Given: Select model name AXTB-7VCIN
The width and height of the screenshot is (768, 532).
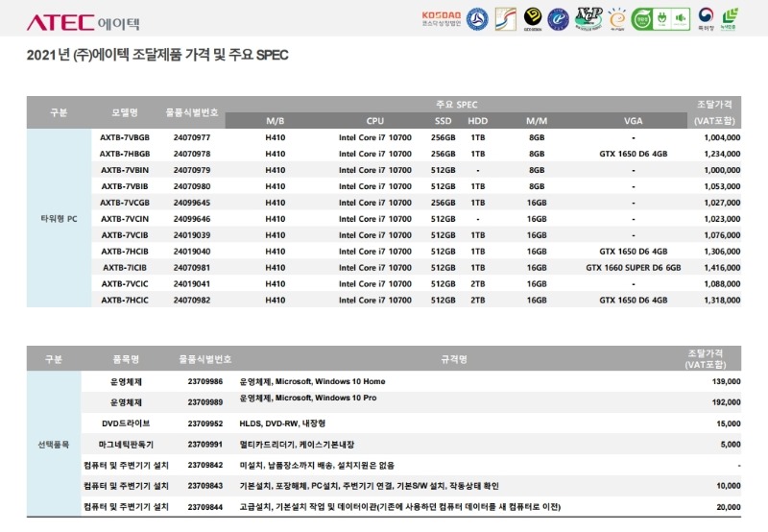Looking at the screenshot, I should 125,219.
